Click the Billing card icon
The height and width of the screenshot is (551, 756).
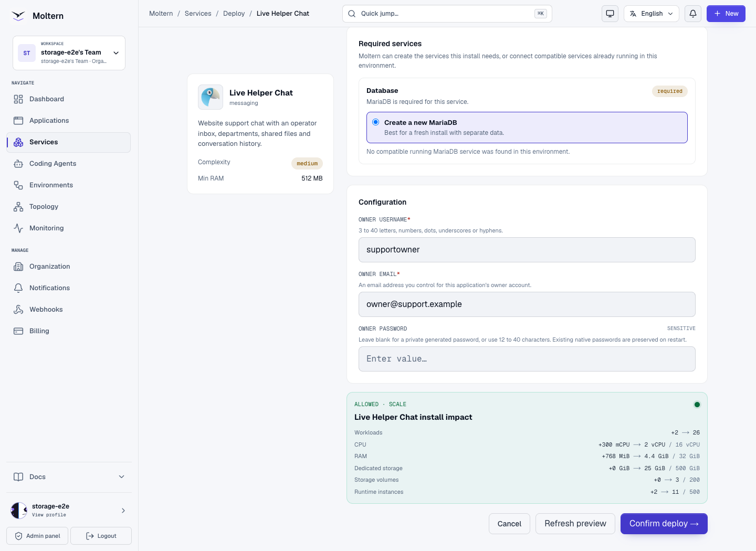(x=18, y=331)
